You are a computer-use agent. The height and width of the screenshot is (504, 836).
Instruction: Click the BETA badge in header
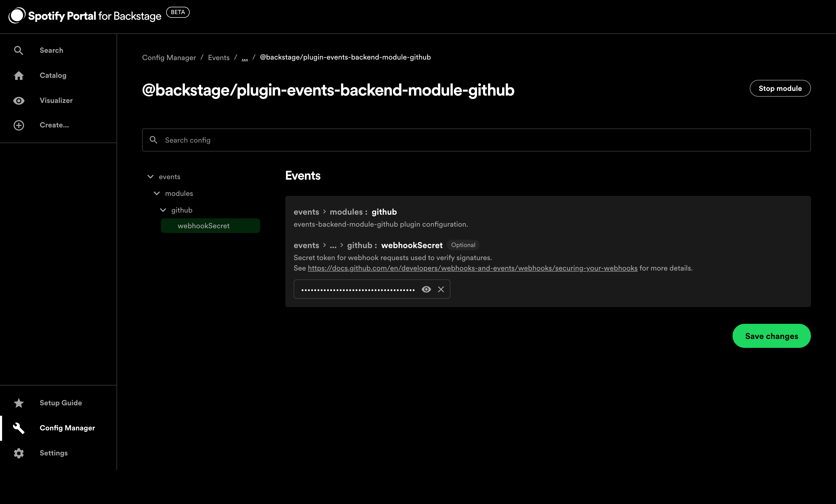coord(178,12)
